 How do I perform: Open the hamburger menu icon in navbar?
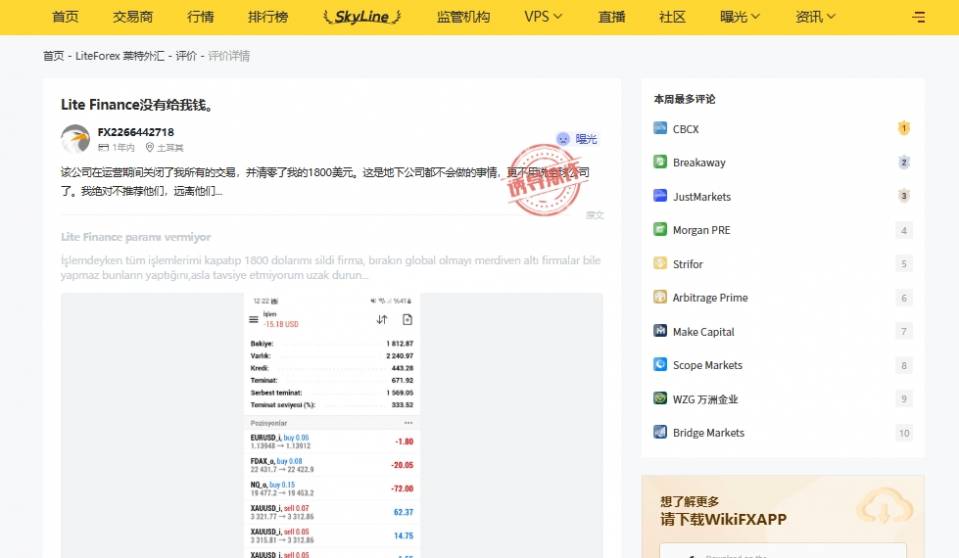[x=918, y=17]
